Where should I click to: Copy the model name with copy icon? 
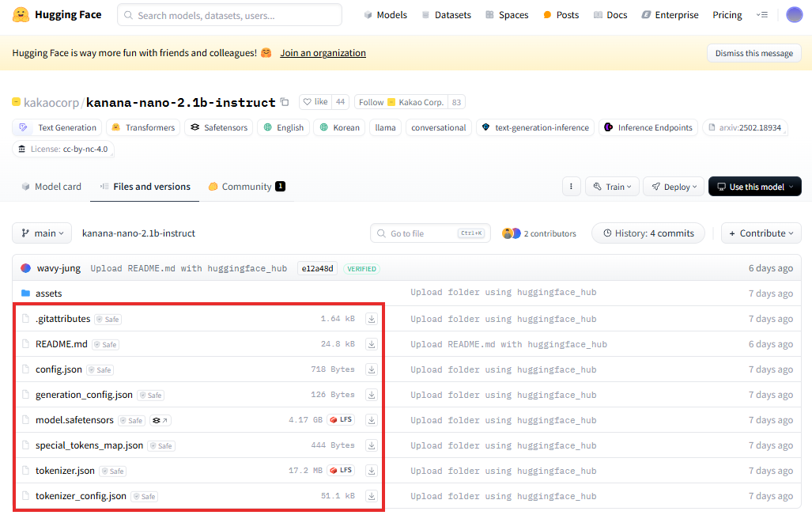tap(285, 102)
